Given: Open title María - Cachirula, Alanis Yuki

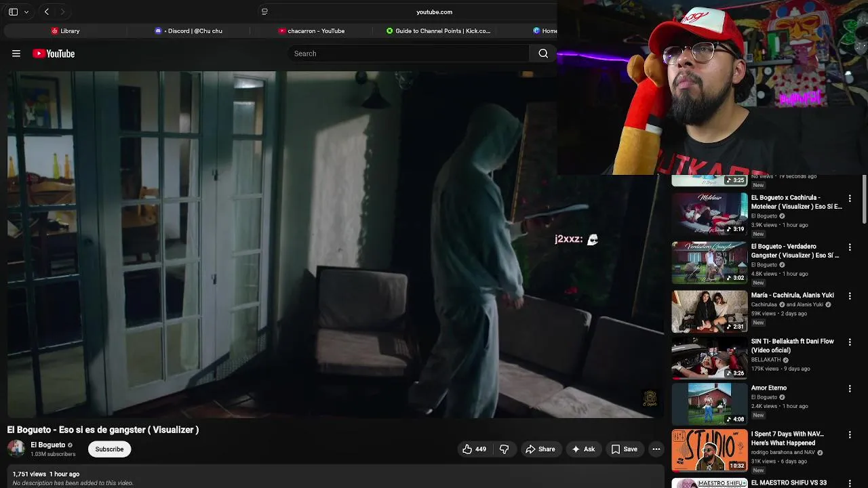Looking at the screenshot, I should pos(792,296).
